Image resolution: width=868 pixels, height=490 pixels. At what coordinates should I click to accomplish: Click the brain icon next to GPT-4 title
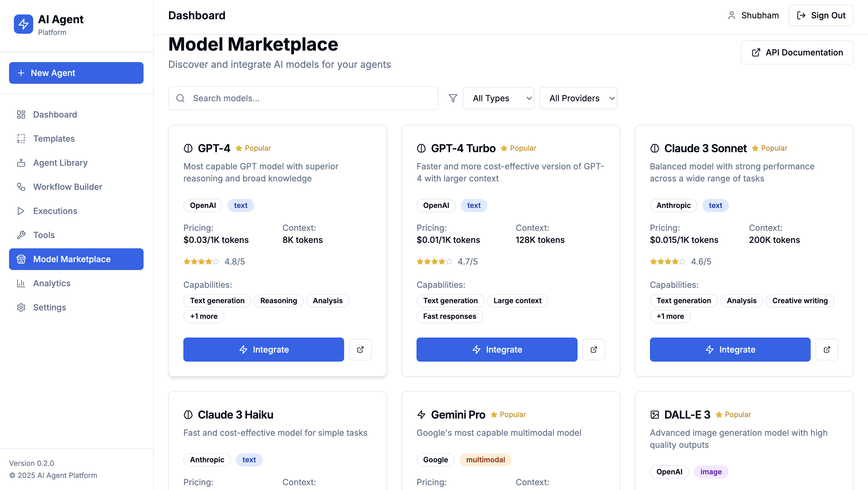click(x=188, y=148)
